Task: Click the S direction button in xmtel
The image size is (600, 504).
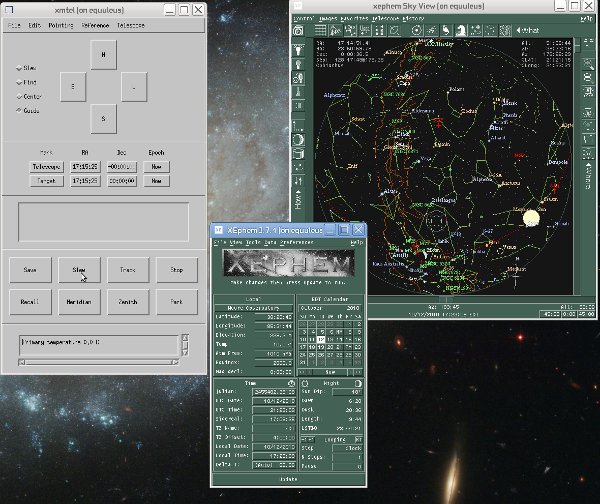Action: tap(103, 119)
